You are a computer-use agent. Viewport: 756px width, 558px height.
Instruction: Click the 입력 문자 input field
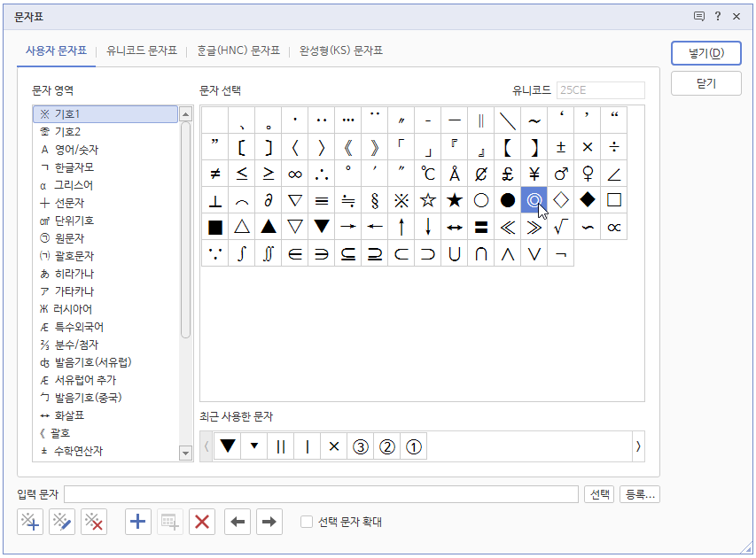[321, 494]
